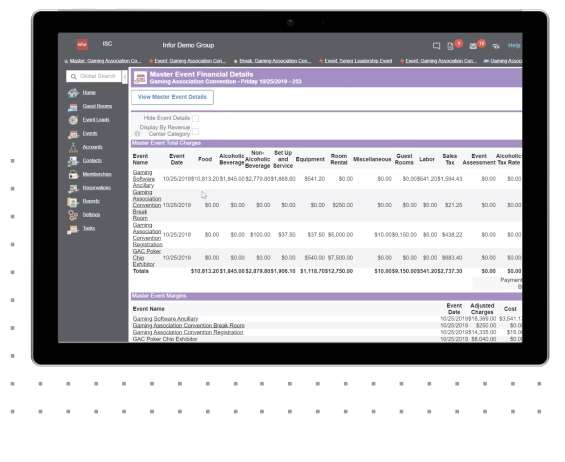Click the screen icon in top bar
This screenshot has width=565, height=462.
(x=436, y=46)
